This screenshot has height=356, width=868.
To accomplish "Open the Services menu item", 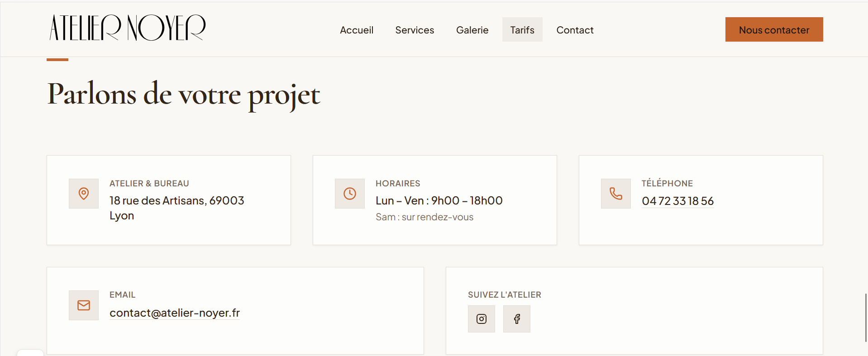I will pyautogui.click(x=415, y=30).
